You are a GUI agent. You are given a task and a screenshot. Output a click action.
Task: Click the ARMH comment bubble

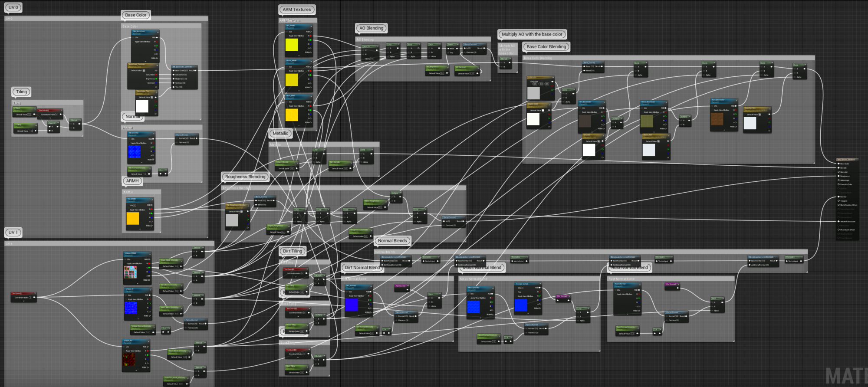[x=132, y=181]
